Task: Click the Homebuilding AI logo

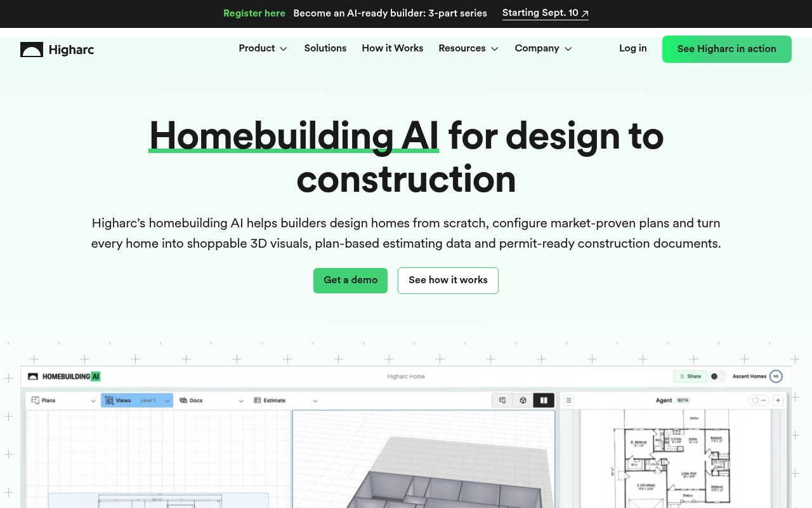Action: tap(64, 377)
